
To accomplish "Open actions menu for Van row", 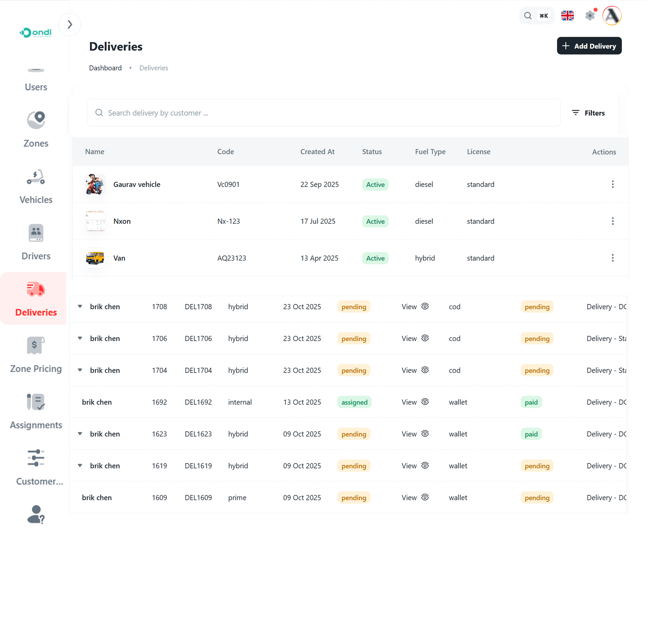I will coord(613,258).
